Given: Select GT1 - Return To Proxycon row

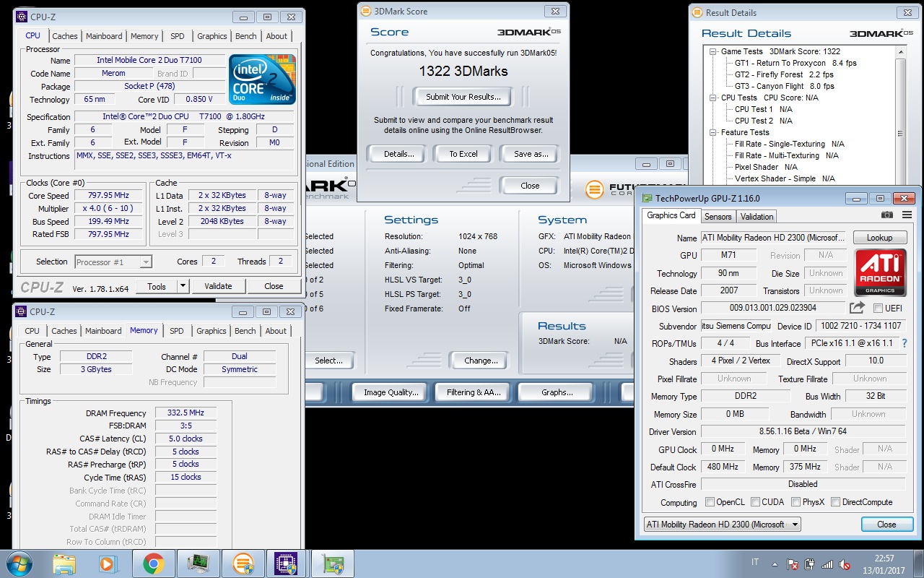Looking at the screenshot, I should tap(796, 63).
